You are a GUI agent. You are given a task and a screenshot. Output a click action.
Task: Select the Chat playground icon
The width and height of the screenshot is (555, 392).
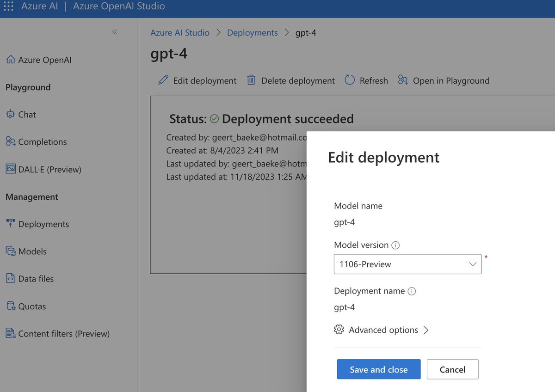coord(10,114)
